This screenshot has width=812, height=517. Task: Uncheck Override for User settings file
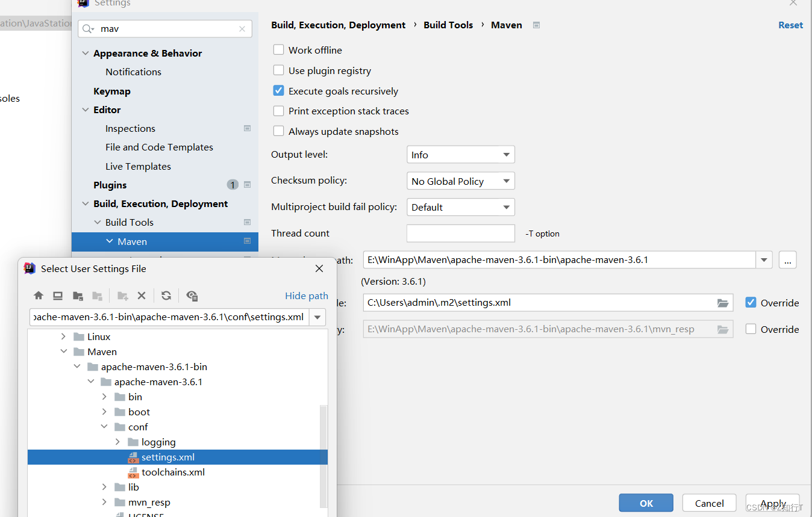(751, 303)
